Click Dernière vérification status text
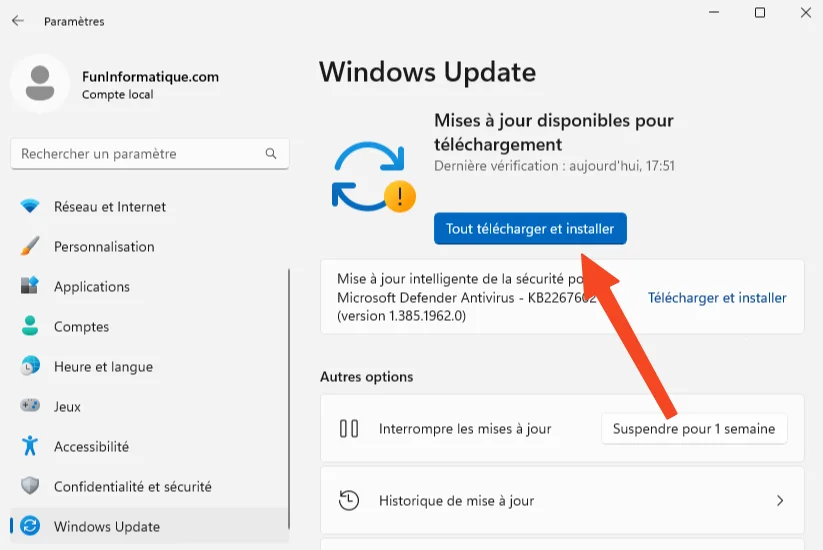This screenshot has width=823, height=550. (554, 166)
